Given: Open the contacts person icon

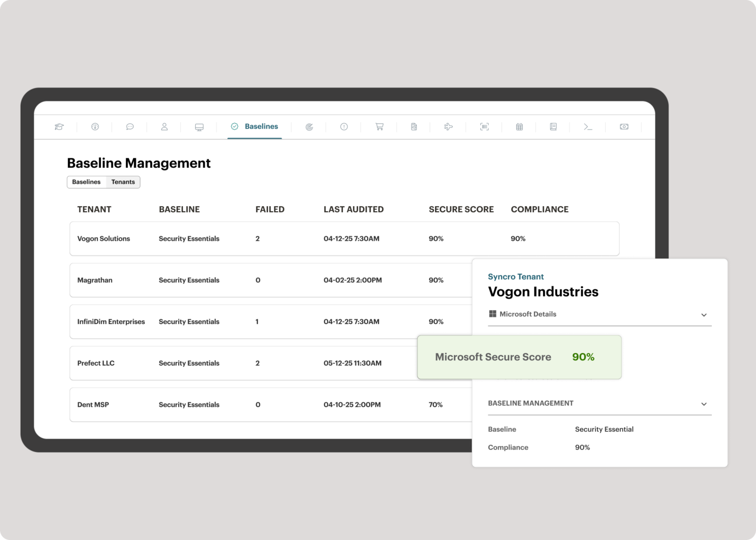Looking at the screenshot, I should point(164,127).
